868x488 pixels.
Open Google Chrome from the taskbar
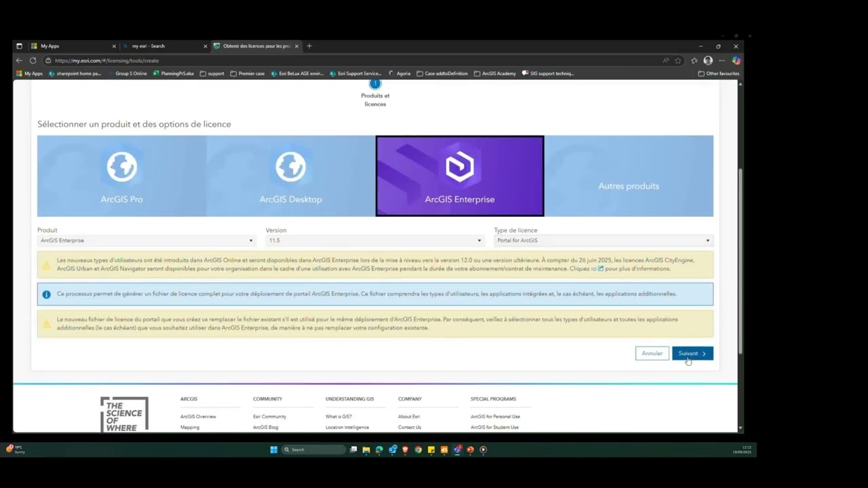[x=418, y=449]
